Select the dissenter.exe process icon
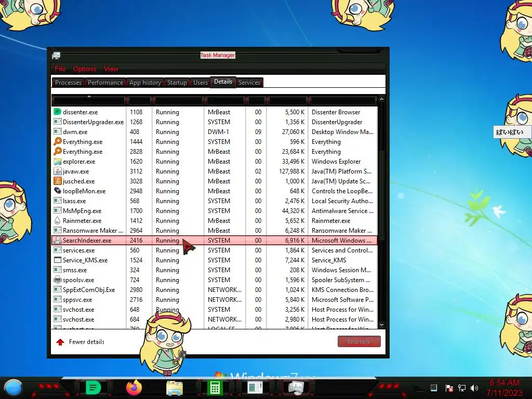Screen dimensions: 532x399 (x=58, y=112)
